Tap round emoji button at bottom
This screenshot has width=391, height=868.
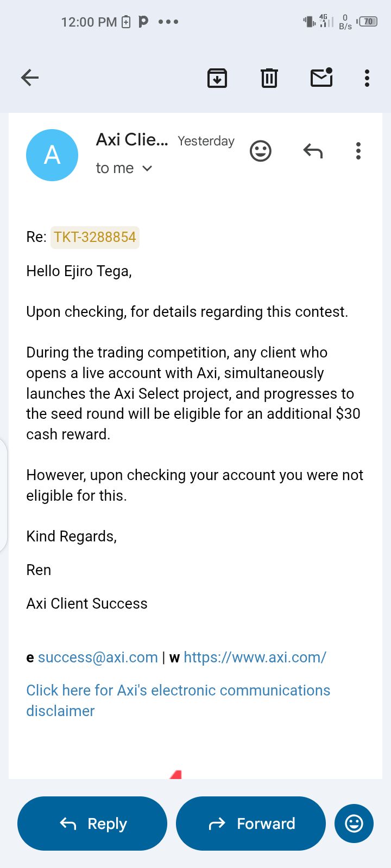click(x=354, y=824)
